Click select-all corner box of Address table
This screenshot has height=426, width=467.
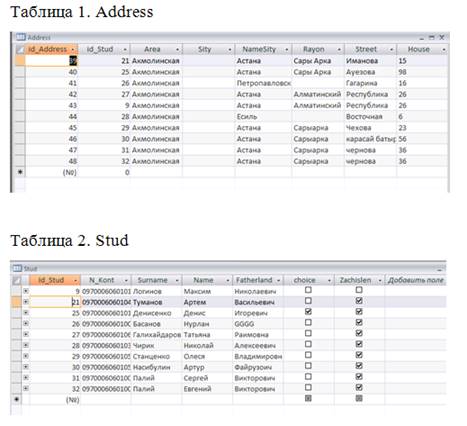click(20, 49)
